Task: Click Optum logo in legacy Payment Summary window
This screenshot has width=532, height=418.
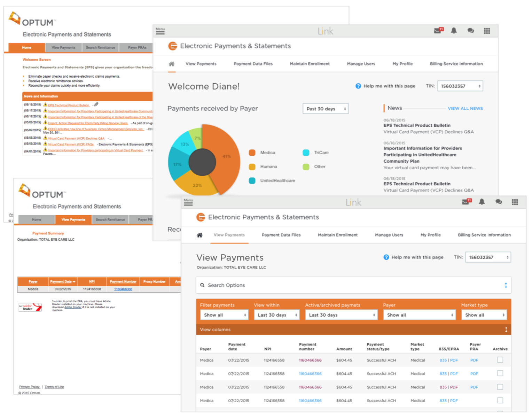Action: (42, 191)
